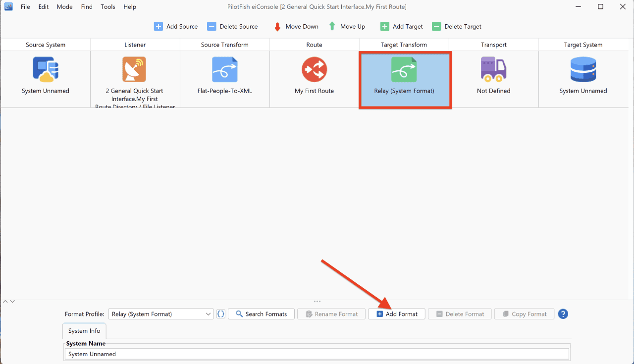This screenshot has width=634, height=364.
Task: Open the blue help question icon
Action: coord(563,314)
